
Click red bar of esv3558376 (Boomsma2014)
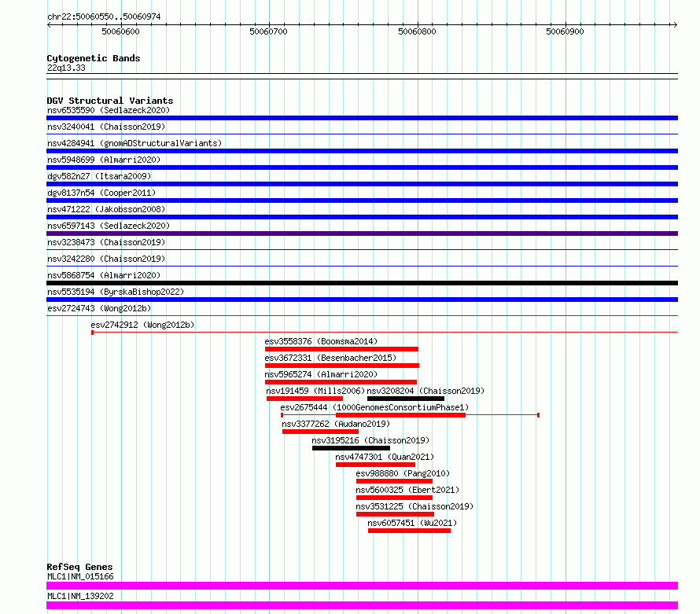tap(341, 349)
